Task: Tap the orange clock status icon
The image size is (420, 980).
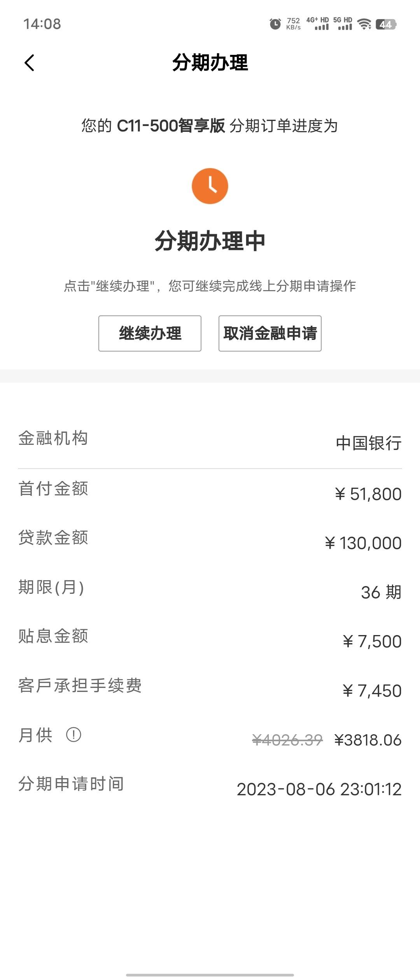Action: [x=210, y=186]
